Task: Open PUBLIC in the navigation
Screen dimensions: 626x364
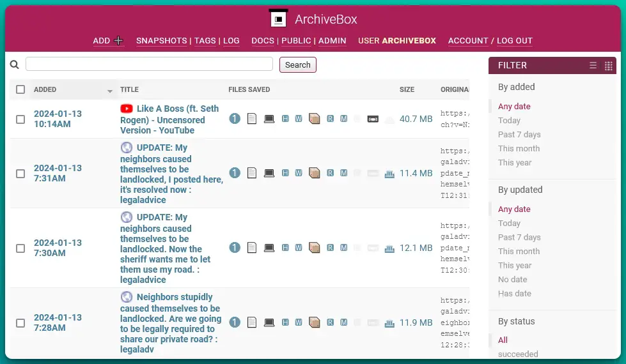Action: (x=296, y=41)
